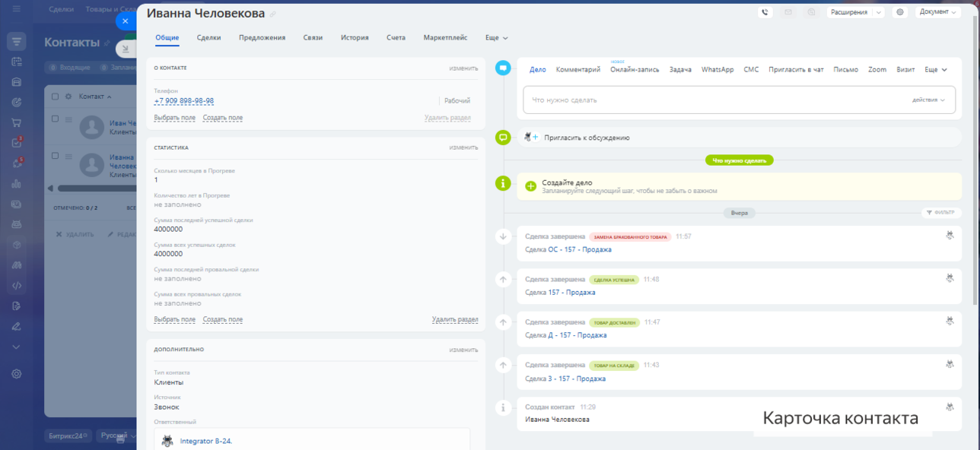980x450 pixels.
Task: Tick checkbox for the first contact row
Action: (x=55, y=119)
